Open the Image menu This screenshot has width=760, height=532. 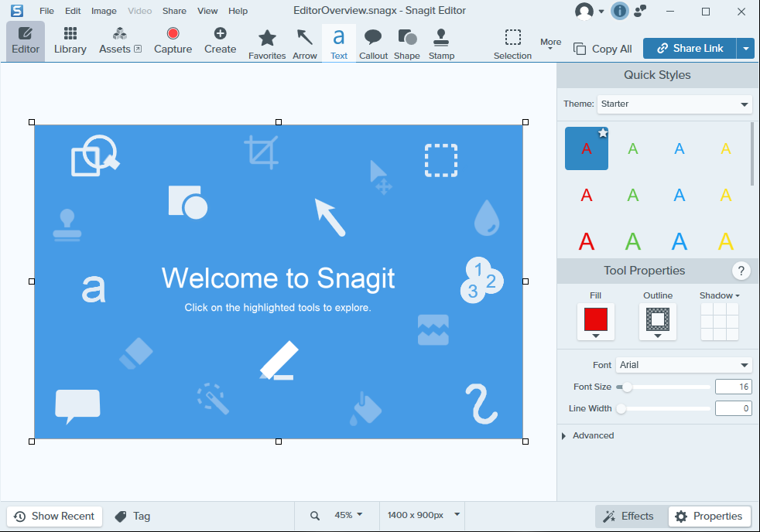pos(104,11)
